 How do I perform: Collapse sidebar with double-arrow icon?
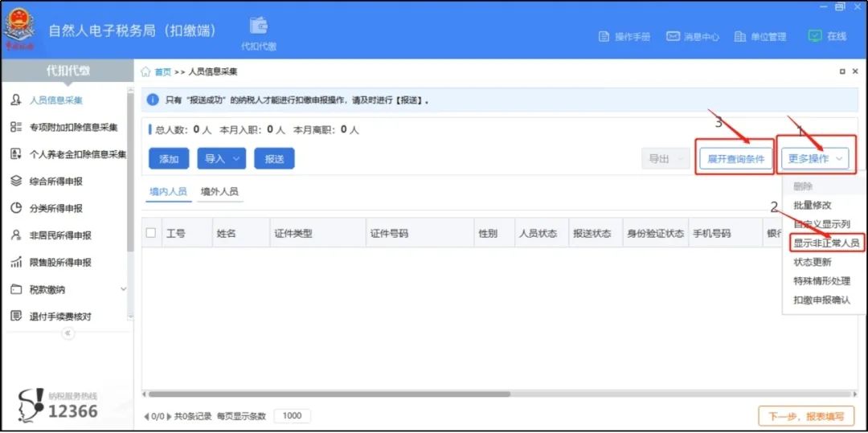(x=68, y=333)
